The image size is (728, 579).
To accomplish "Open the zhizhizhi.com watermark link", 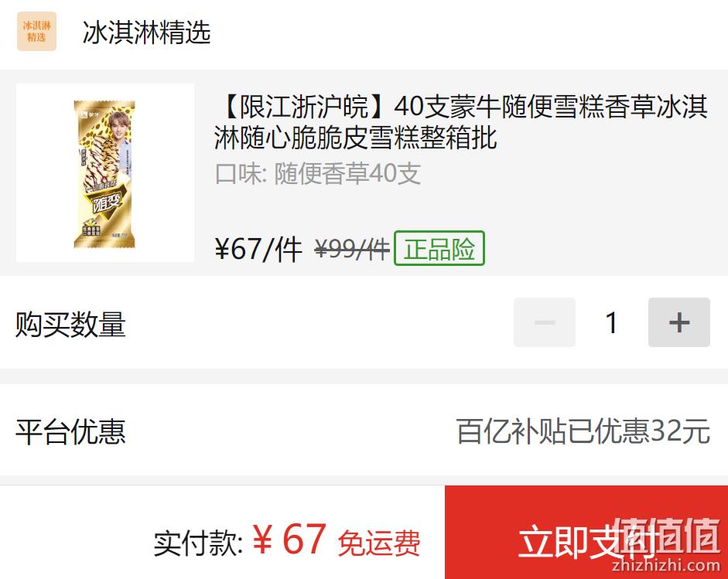I will 666,566.
